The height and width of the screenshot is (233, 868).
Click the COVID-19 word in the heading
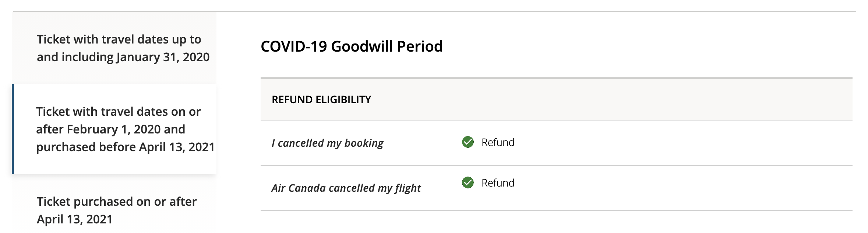294,46
